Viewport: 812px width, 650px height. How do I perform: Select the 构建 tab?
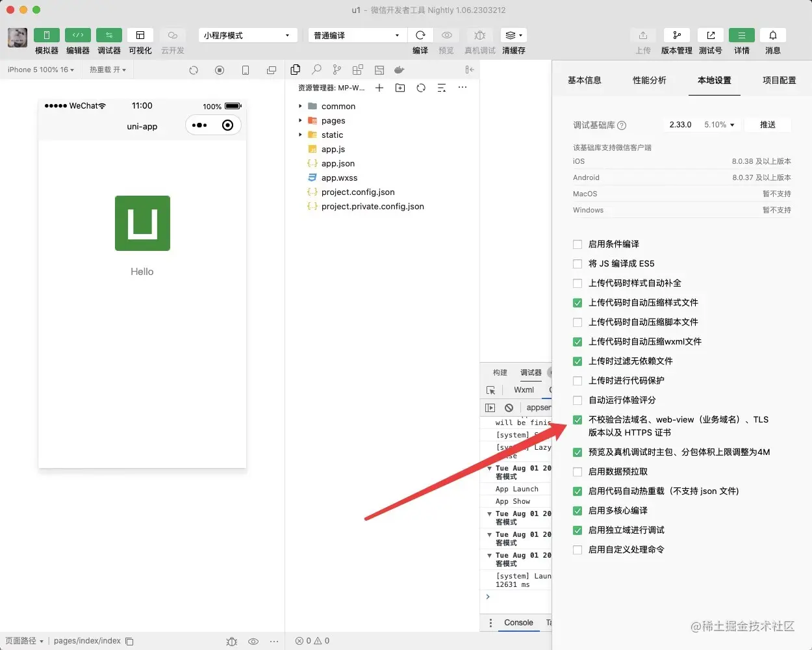500,372
